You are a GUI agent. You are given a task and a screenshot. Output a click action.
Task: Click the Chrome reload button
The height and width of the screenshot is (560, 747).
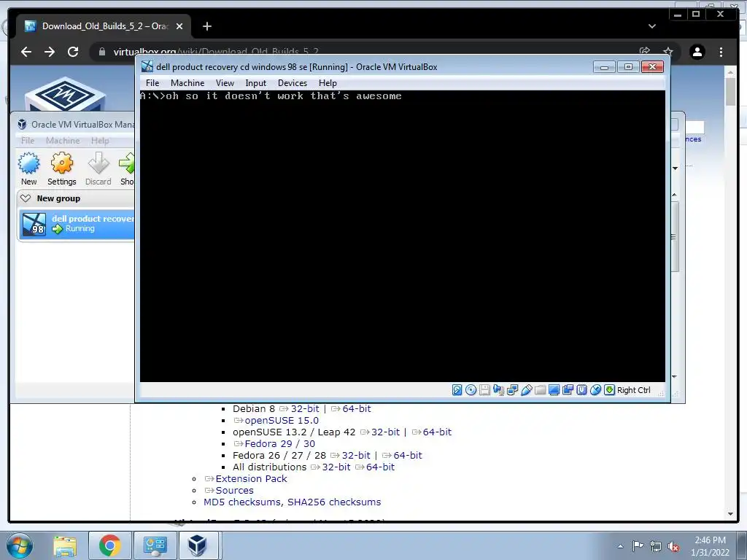73,52
